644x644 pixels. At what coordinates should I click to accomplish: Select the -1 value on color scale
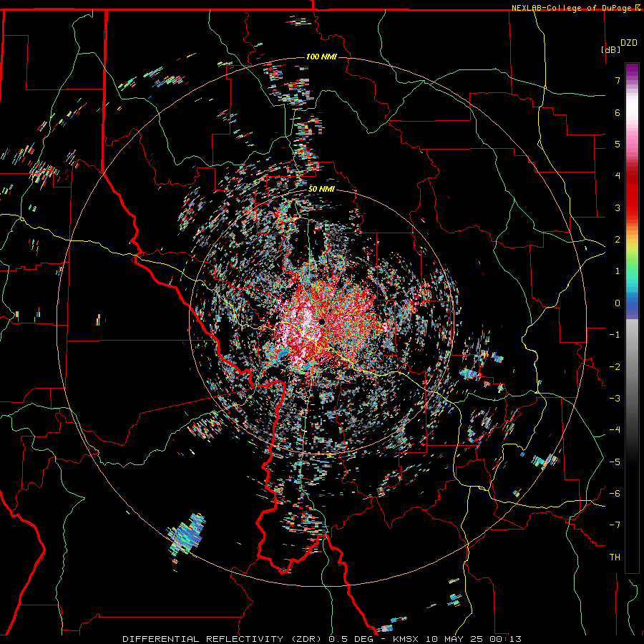[615, 335]
